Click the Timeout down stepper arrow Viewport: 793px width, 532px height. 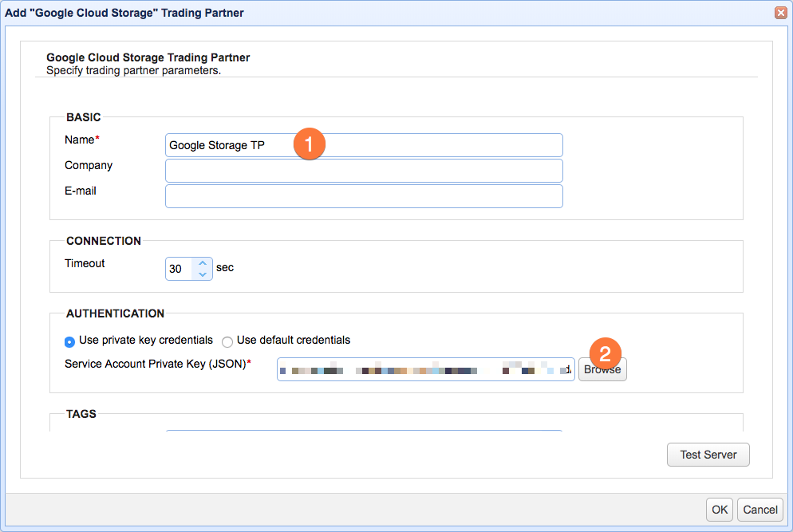click(203, 274)
